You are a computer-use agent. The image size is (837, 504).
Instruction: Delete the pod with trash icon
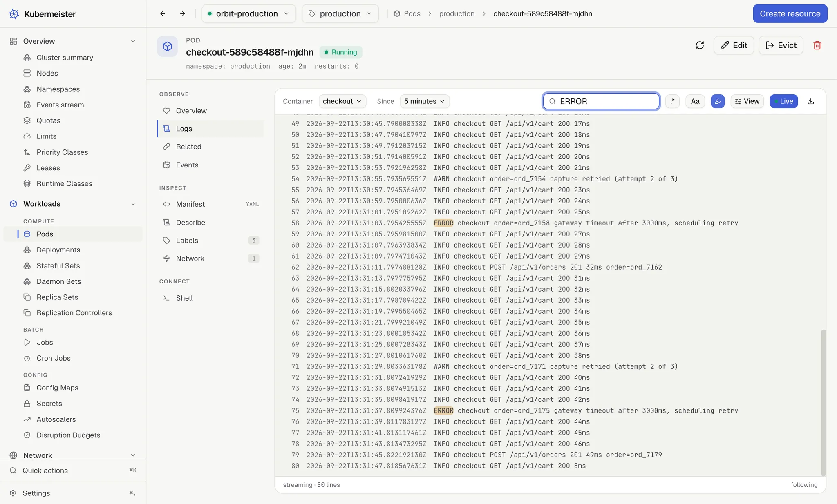coord(817,45)
